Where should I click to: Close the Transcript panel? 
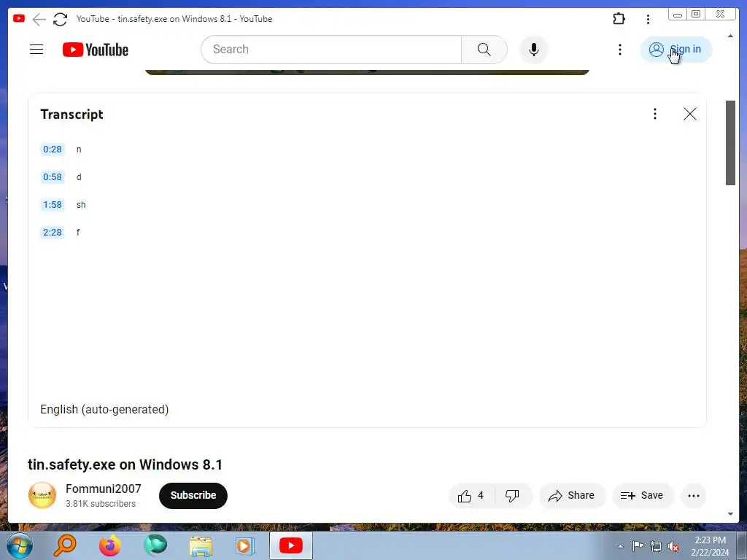(x=690, y=114)
